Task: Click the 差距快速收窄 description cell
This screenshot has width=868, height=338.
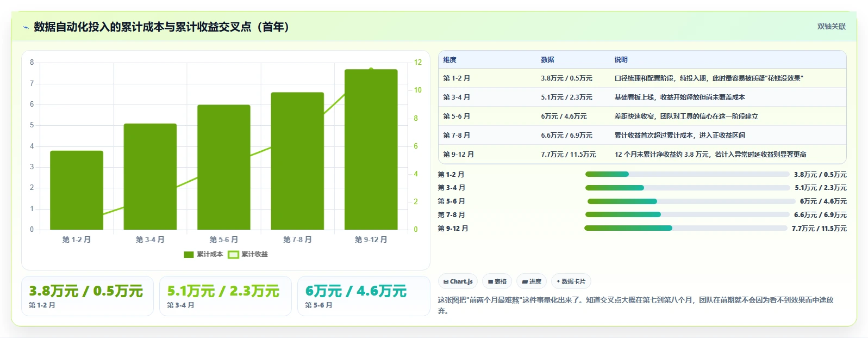Action: [728, 116]
